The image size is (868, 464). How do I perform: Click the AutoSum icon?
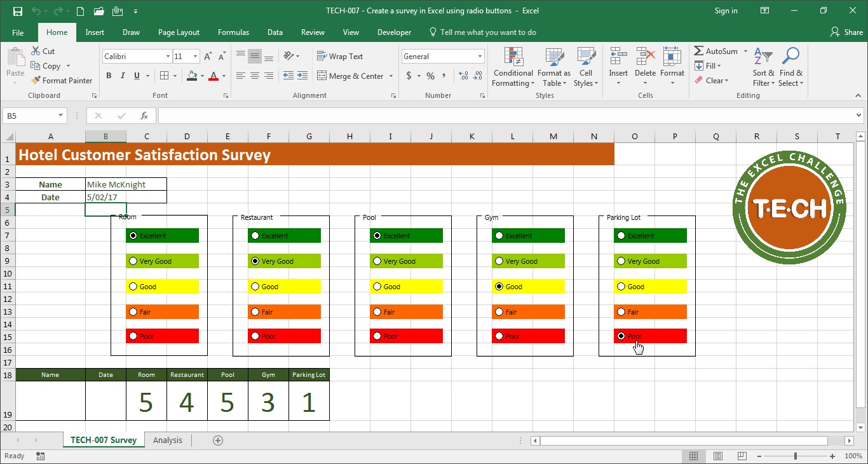click(x=699, y=51)
